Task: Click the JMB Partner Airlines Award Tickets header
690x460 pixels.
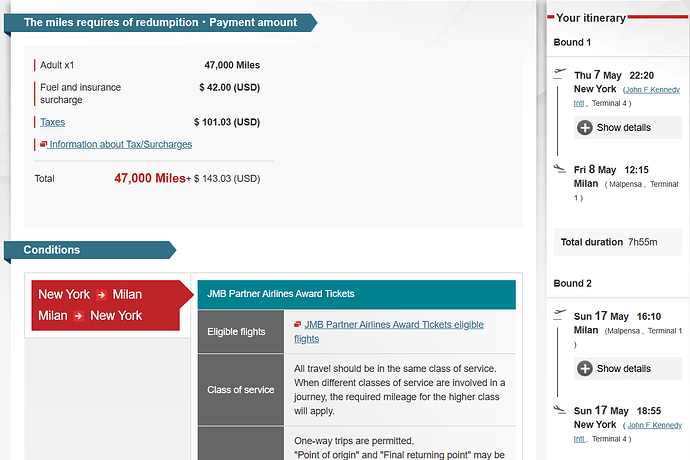Action: point(280,294)
